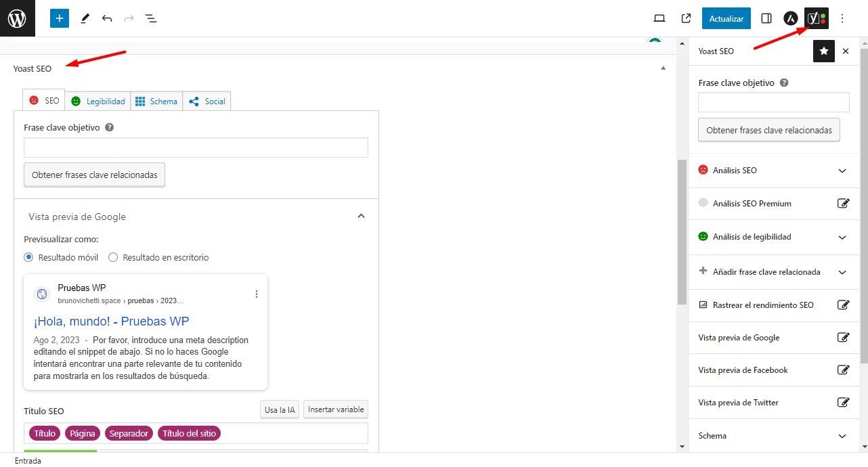Pin Yoast SEO with star icon
The width and height of the screenshot is (868, 467).
(824, 51)
